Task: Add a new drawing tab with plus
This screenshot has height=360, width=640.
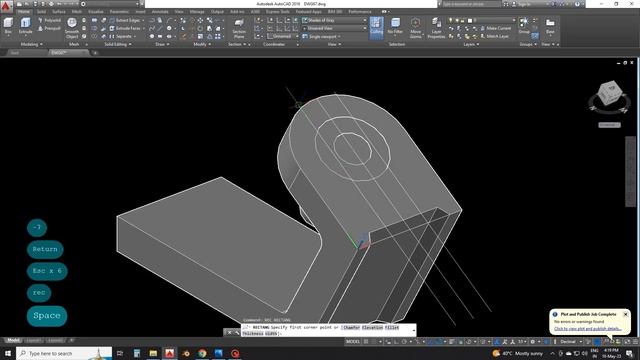Action: click(x=95, y=53)
